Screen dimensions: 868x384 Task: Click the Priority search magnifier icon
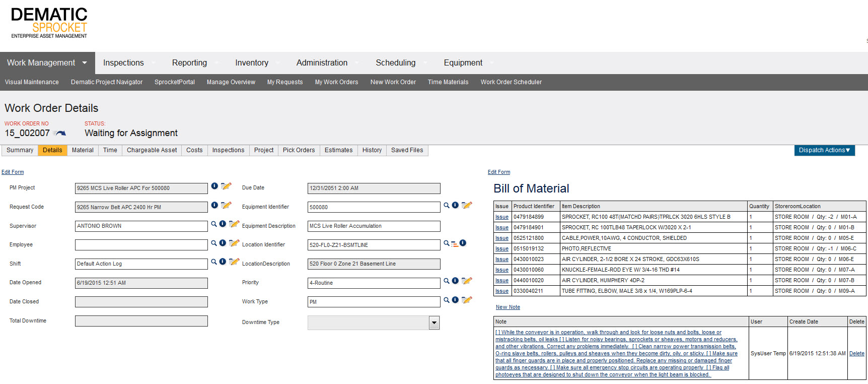447,281
